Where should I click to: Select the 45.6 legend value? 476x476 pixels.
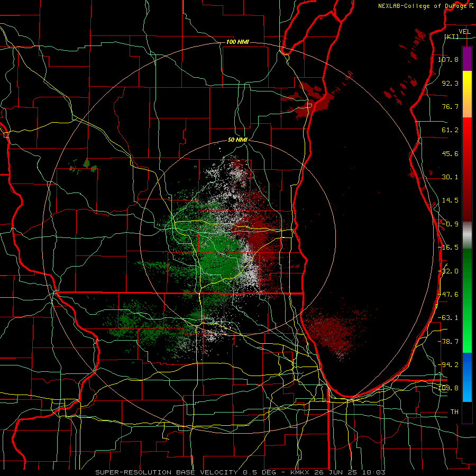pos(450,153)
